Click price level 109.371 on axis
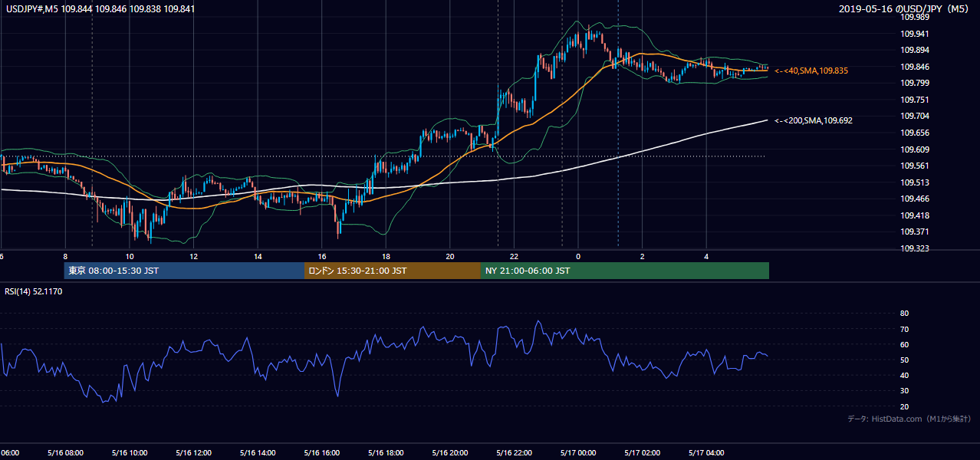 tap(914, 232)
